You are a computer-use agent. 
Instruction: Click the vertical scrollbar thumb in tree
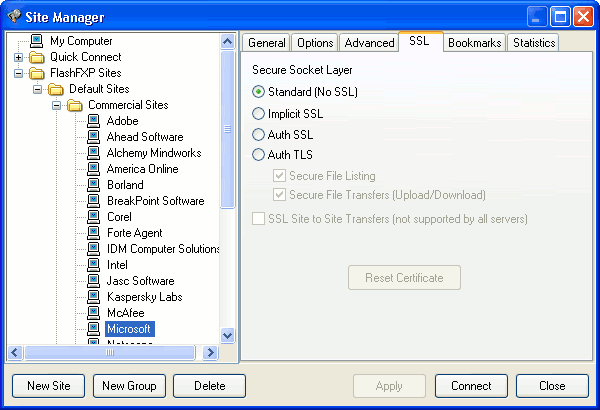pyautogui.click(x=228, y=129)
